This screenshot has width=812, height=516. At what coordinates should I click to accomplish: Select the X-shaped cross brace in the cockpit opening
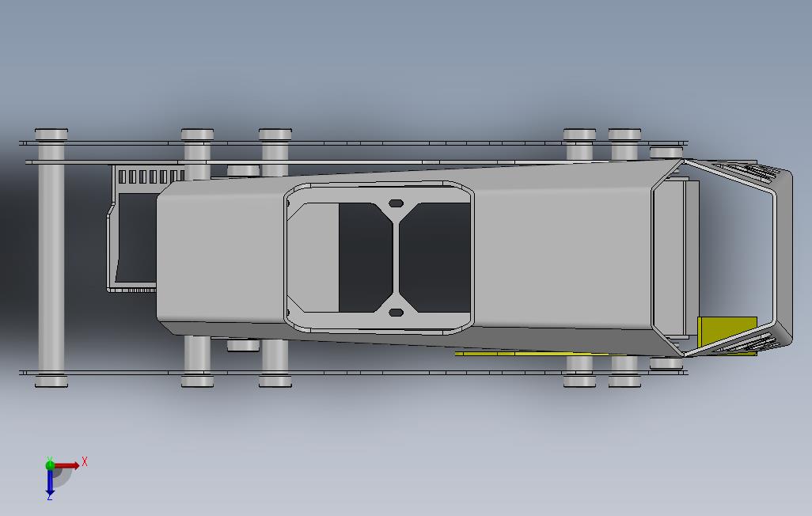click(x=396, y=258)
